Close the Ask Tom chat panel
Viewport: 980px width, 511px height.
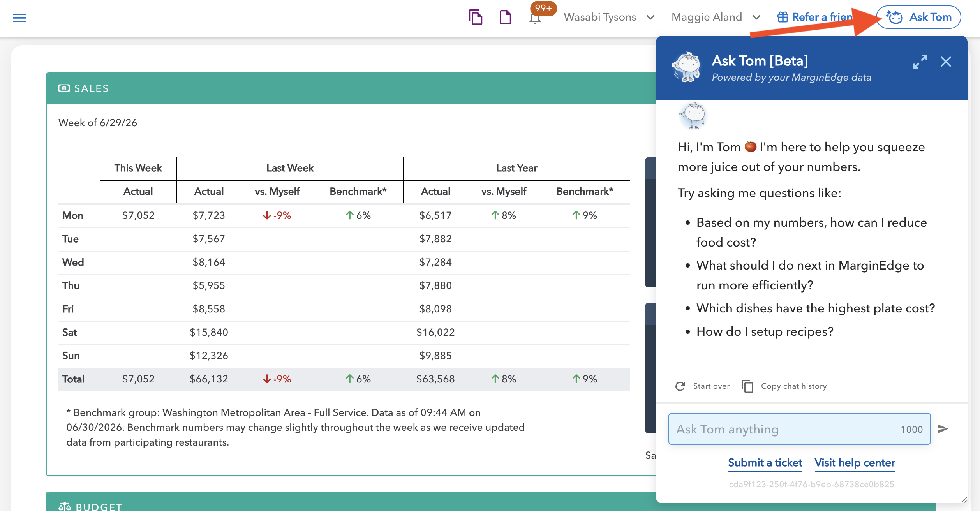[946, 62]
